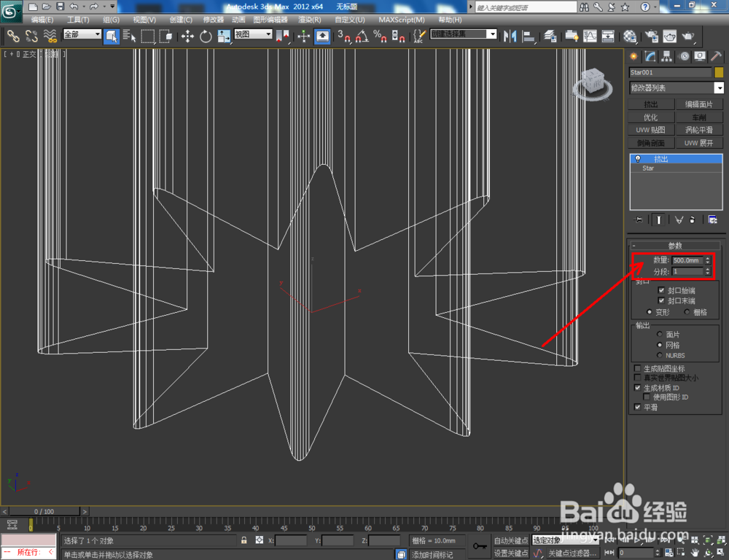Toggle the Cap End checkbox (封口末端)
The image size is (729, 560).
click(x=661, y=300)
